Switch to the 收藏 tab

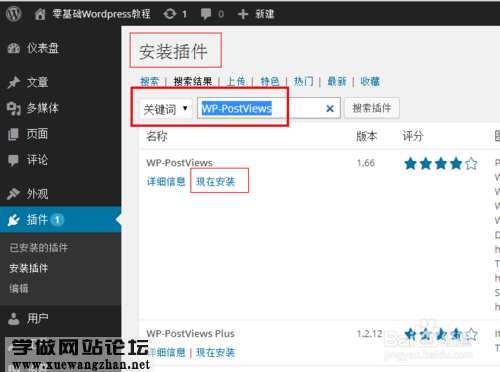370,81
